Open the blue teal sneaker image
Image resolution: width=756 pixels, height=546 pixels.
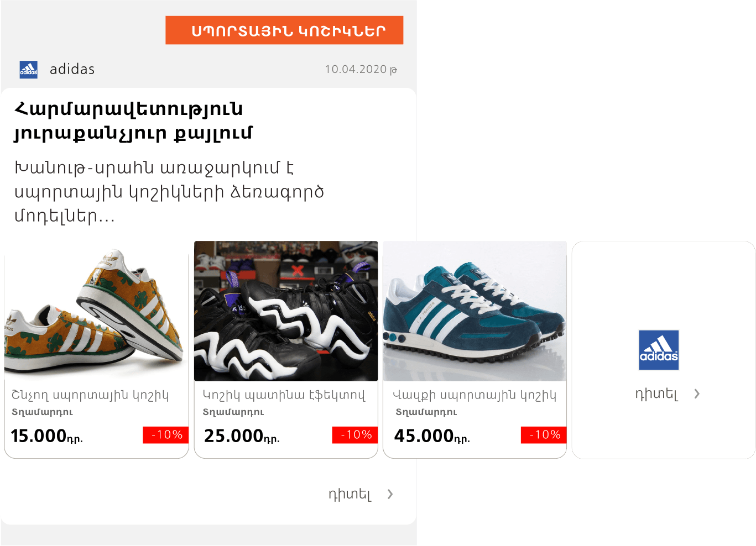[x=475, y=311]
